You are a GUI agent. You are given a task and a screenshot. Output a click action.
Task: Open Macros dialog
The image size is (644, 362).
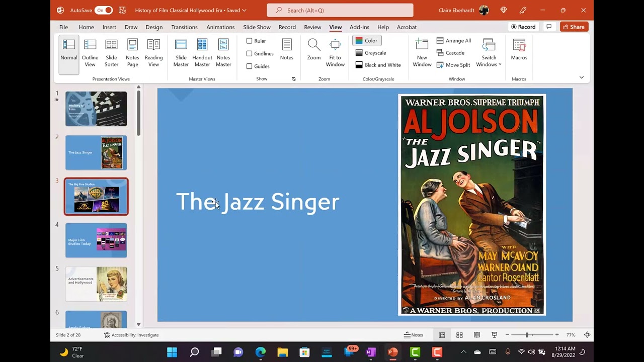519,50
